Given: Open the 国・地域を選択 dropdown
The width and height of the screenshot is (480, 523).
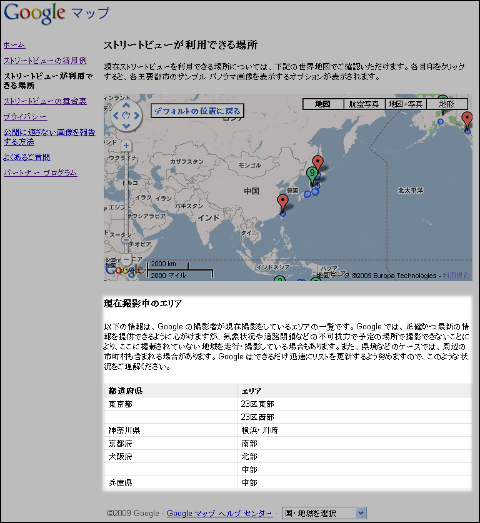Looking at the screenshot, I should point(324,513).
